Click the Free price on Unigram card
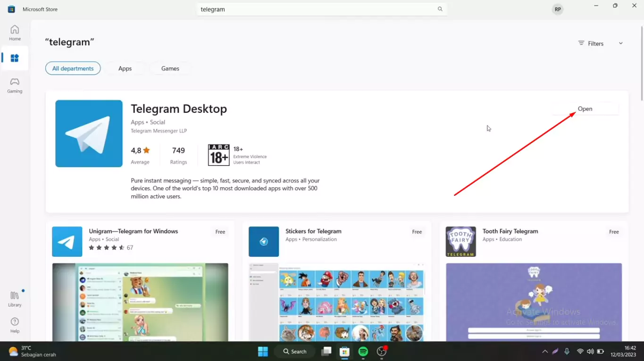The height and width of the screenshot is (361, 644). (220, 232)
